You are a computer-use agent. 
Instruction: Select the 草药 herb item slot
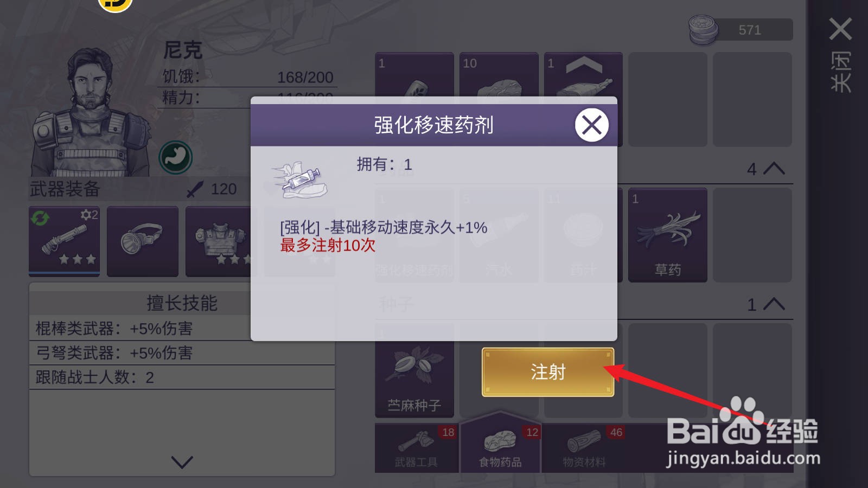(668, 235)
